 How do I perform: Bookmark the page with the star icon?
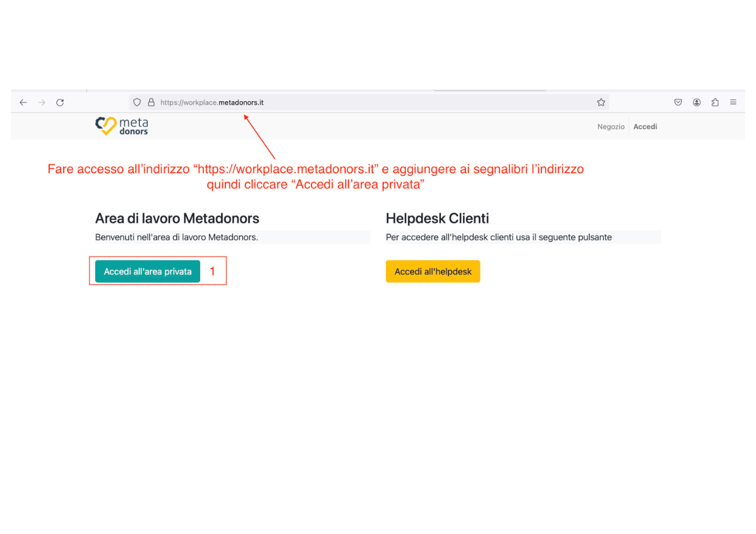tap(601, 102)
